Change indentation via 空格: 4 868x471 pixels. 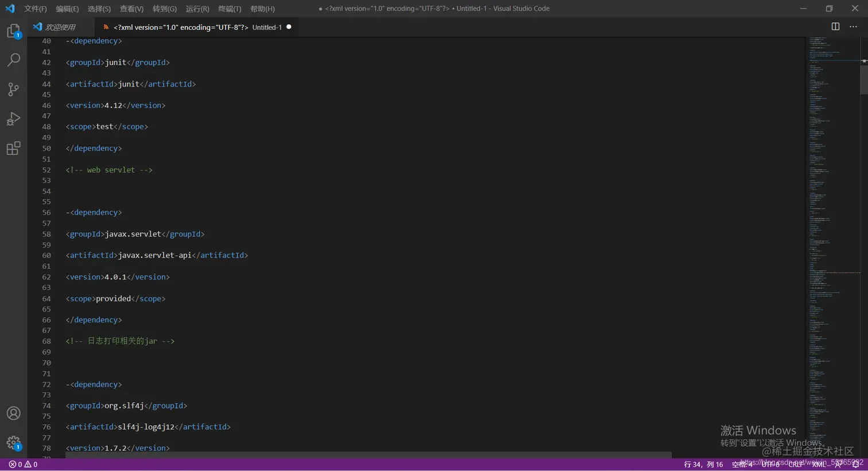(x=742, y=465)
